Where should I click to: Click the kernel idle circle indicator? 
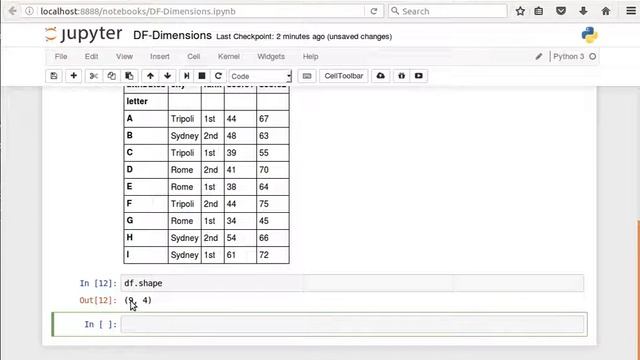(x=593, y=57)
